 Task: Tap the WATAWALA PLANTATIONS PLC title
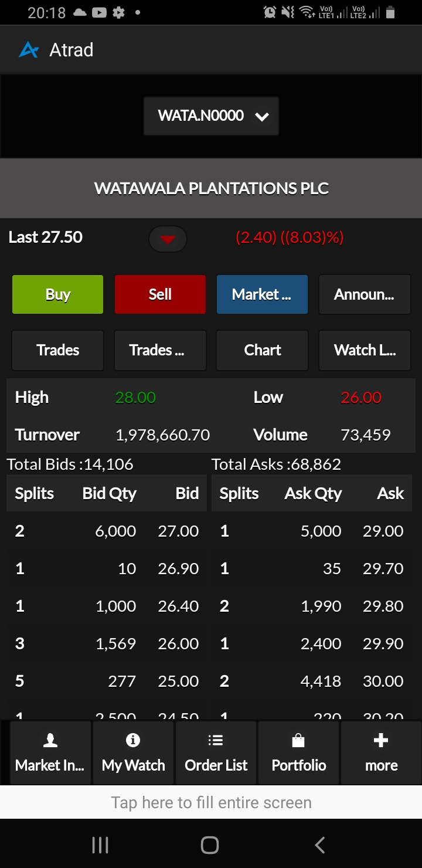click(x=211, y=188)
